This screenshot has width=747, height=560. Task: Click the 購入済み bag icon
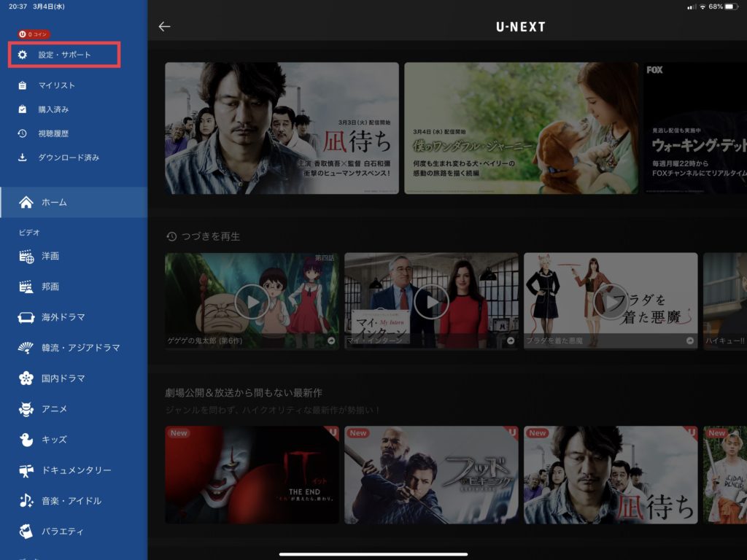pos(23,109)
